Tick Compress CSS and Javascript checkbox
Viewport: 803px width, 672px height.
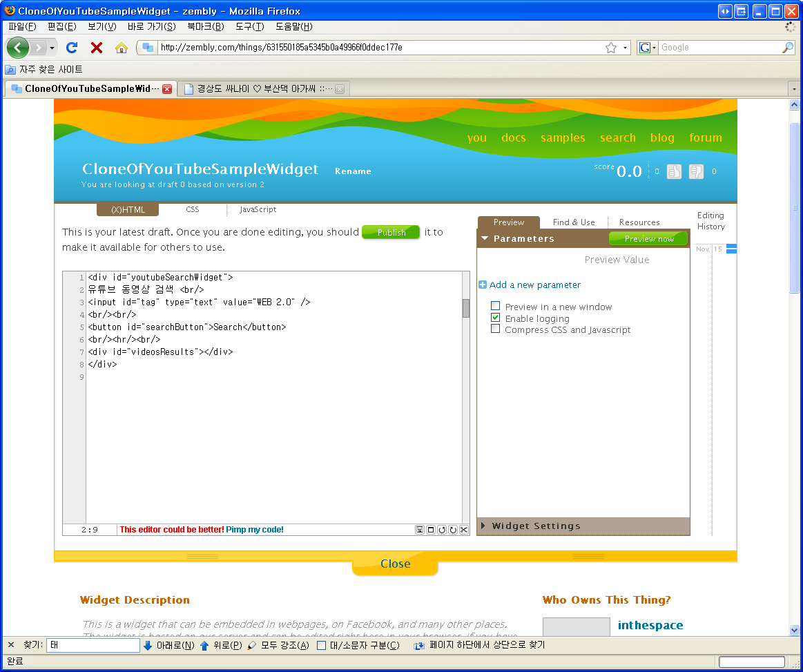click(x=495, y=329)
